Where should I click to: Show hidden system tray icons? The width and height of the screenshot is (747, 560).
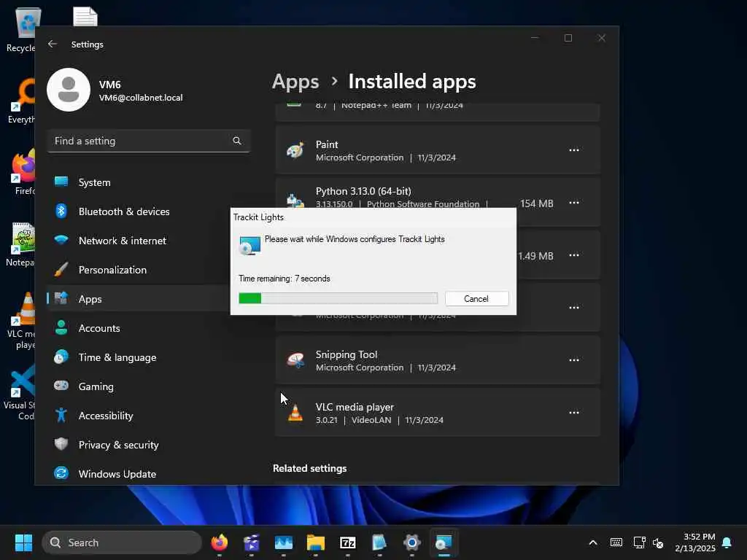593,542
